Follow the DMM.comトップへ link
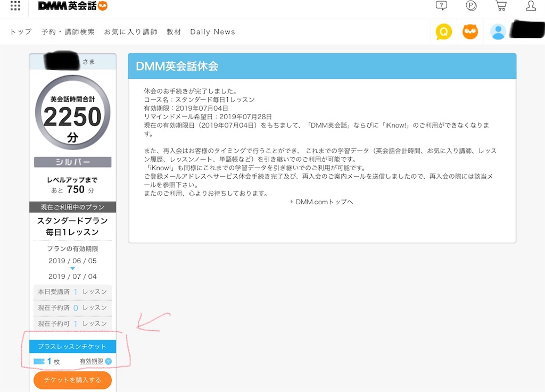 tap(325, 202)
